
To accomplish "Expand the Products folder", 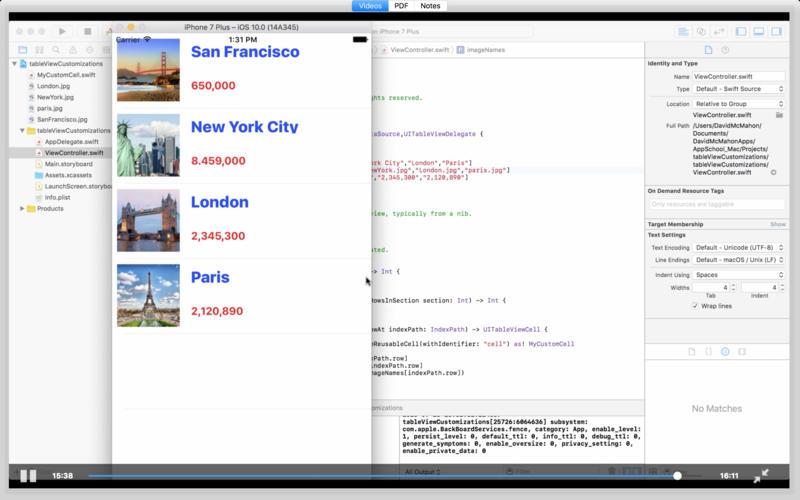I will click(x=22, y=209).
